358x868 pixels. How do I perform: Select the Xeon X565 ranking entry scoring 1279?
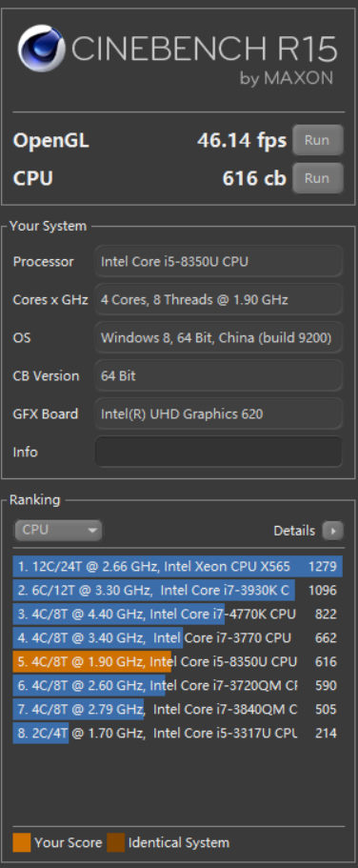[x=178, y=566]
